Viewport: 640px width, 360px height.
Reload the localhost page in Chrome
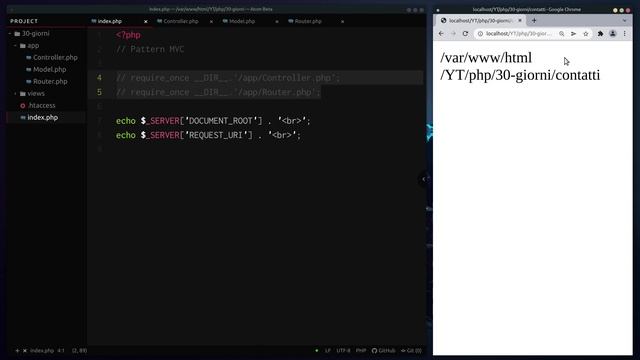click(x=465, y=34)
